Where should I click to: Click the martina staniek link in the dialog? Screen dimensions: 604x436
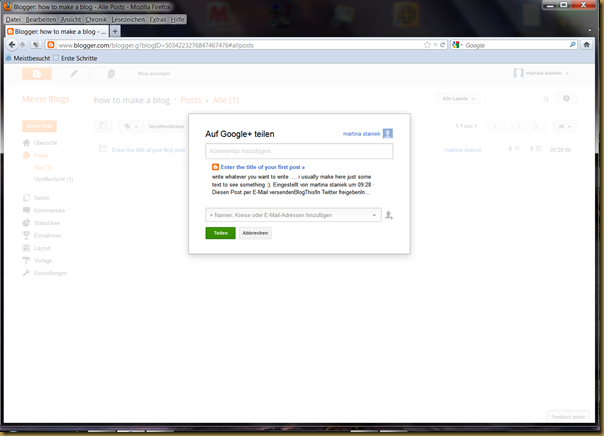(x=361, y=134)
